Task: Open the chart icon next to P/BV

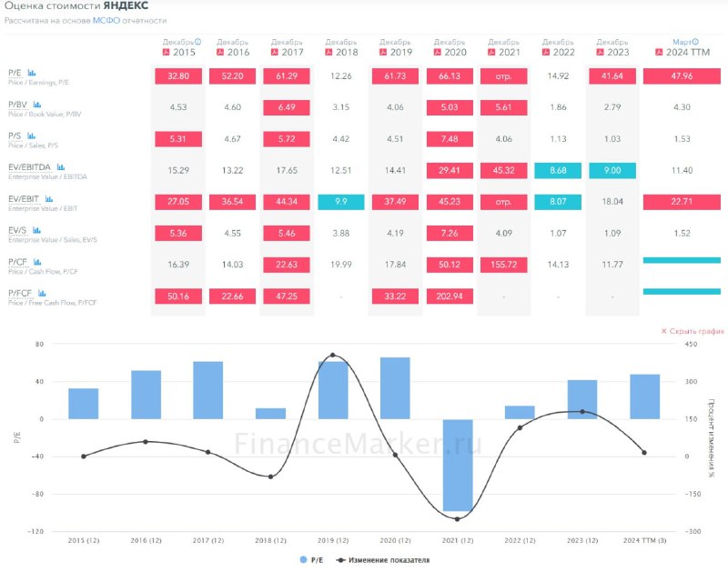Action: tap(37, 105)
